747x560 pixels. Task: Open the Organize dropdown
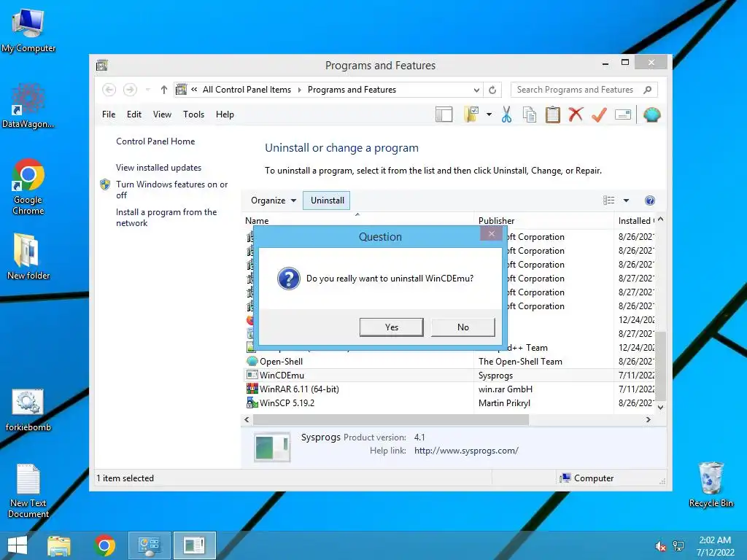[274, 201]
